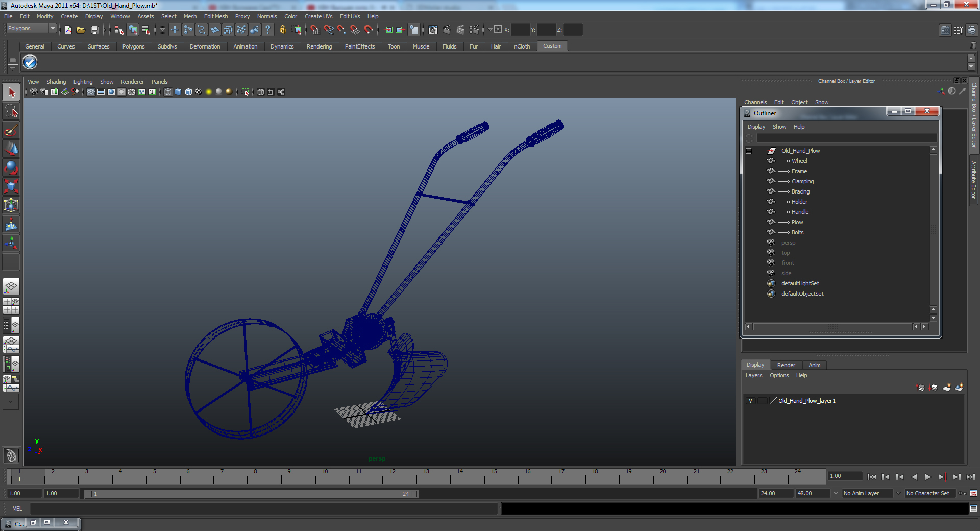Select the Wheel object in Outliner
Screen dimensions: 980x531
(799, 161)
